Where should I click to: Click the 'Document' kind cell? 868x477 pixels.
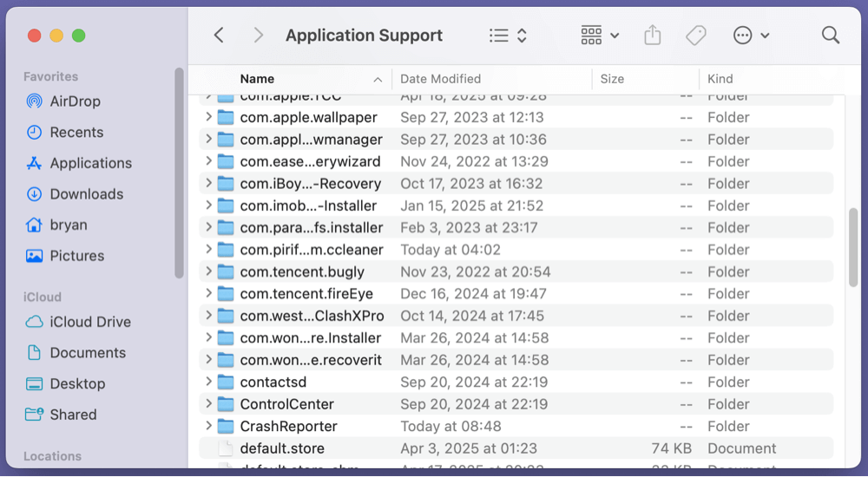click(x=742, y=448)
